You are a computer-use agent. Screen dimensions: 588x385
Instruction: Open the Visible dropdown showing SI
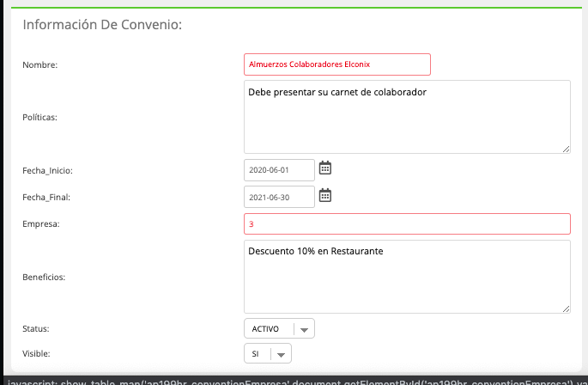tap(268, 353)
